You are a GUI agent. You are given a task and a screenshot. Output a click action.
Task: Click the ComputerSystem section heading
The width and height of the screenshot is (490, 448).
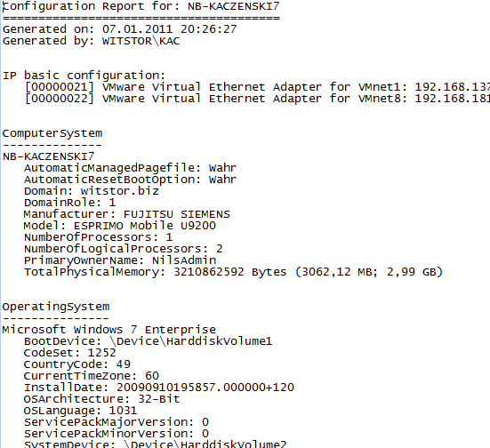tap(52, 133)
